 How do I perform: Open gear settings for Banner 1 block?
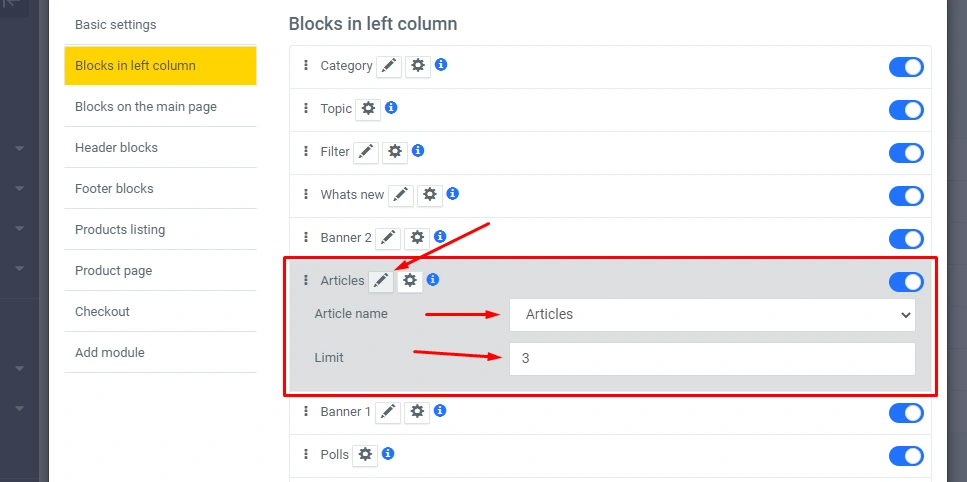(417, 412)
